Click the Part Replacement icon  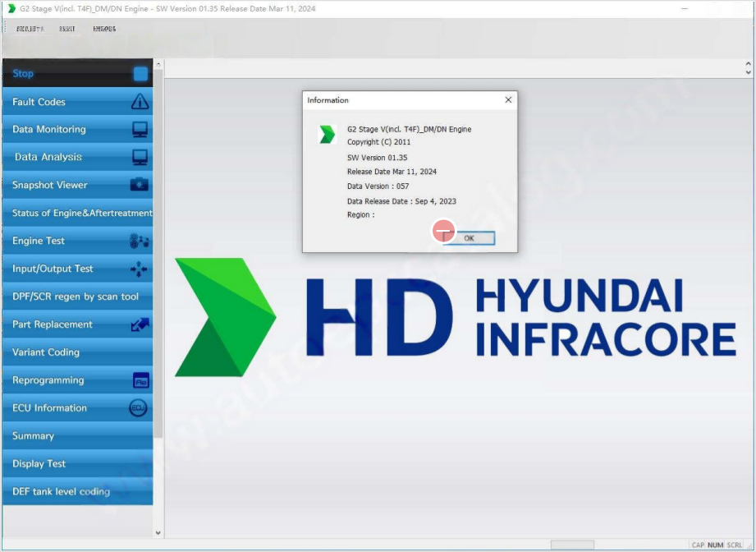[x=140, y=324]
